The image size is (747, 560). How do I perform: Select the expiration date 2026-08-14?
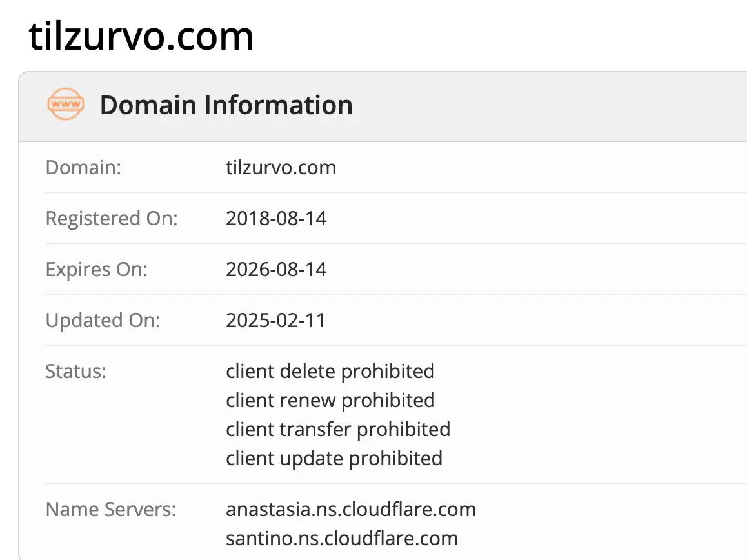tap(276, 269)
